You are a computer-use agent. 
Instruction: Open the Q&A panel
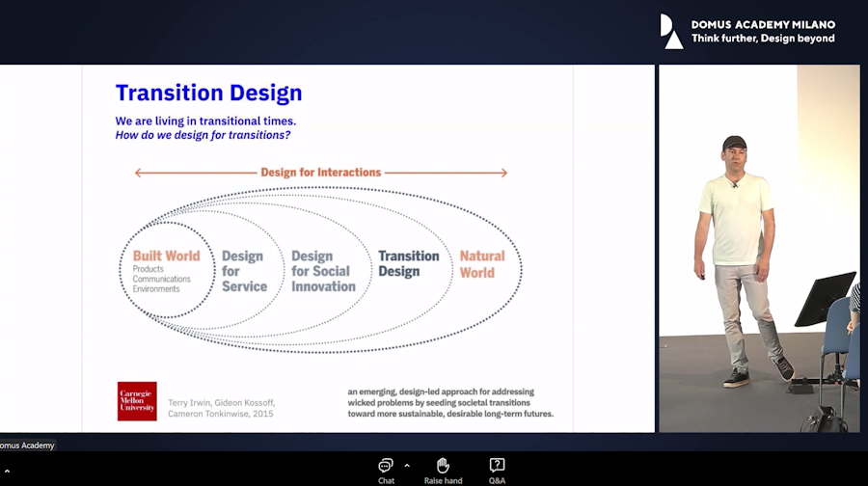(497, 472)
